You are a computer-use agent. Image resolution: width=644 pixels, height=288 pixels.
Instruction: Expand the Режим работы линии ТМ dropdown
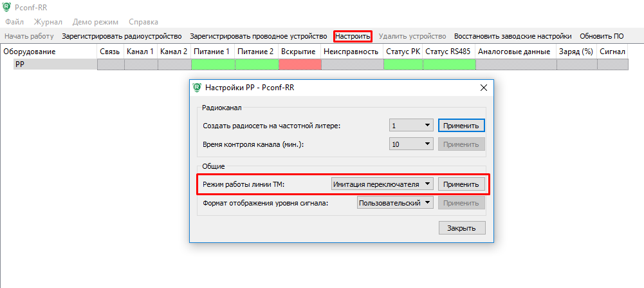(383, 184)
